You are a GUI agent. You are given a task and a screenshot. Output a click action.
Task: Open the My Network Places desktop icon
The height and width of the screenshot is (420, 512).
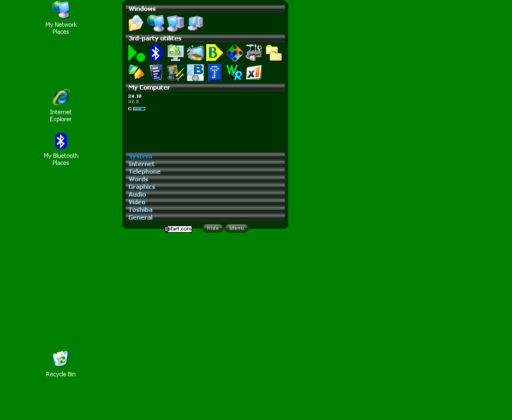(x=61, y=19)
